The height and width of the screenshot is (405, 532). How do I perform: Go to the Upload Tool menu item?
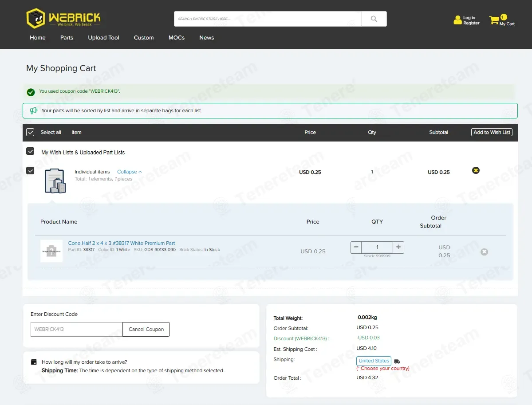[103, 38]
